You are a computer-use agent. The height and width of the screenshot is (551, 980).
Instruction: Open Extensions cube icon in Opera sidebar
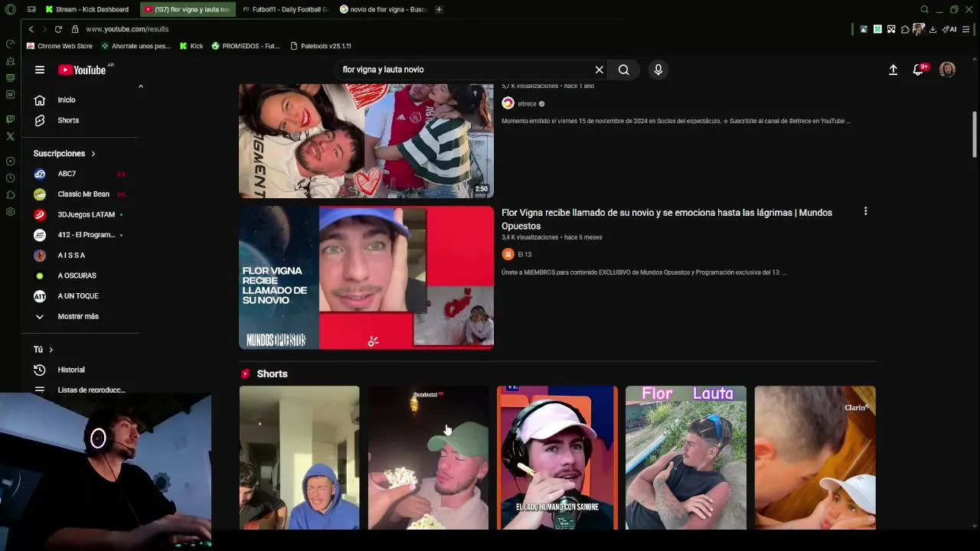[x=10, y=195]
